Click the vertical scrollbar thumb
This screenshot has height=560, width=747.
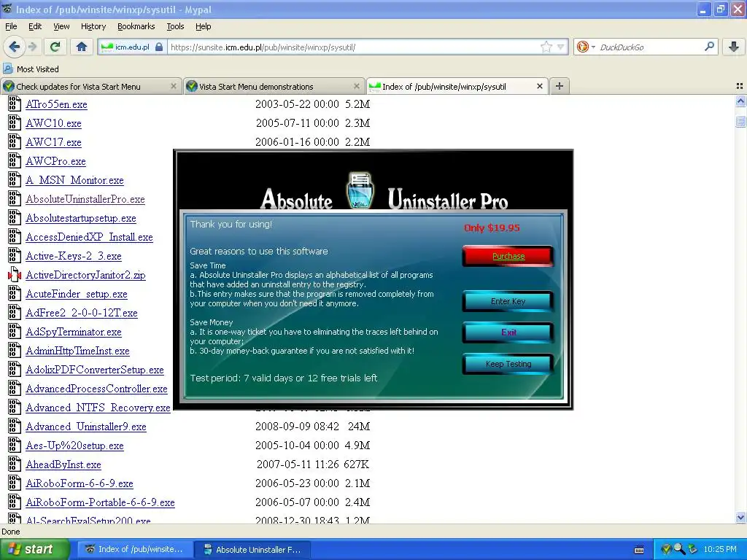740,122
